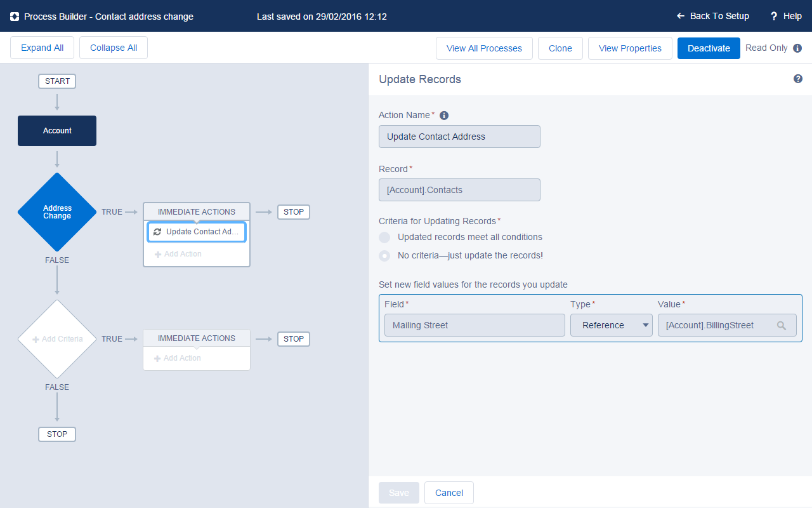Click the Help question mark icon
The image size is (812, 508).
(774, 16)
